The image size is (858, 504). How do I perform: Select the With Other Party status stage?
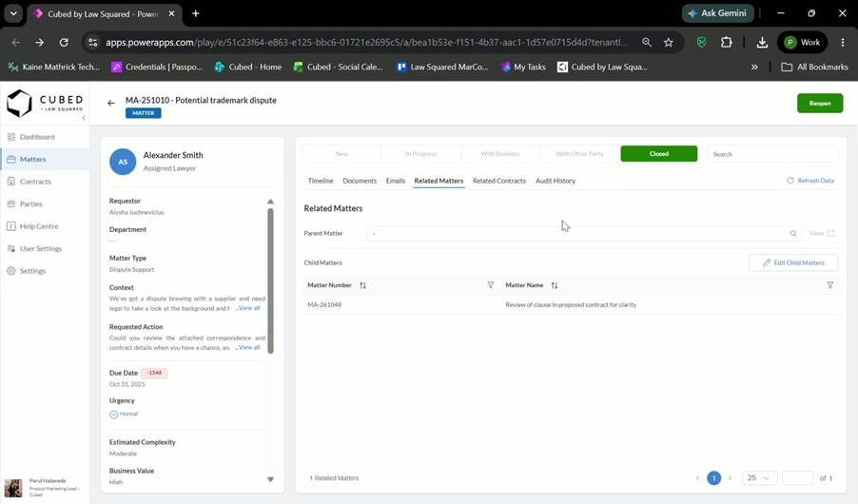click(x=579, y=154)
